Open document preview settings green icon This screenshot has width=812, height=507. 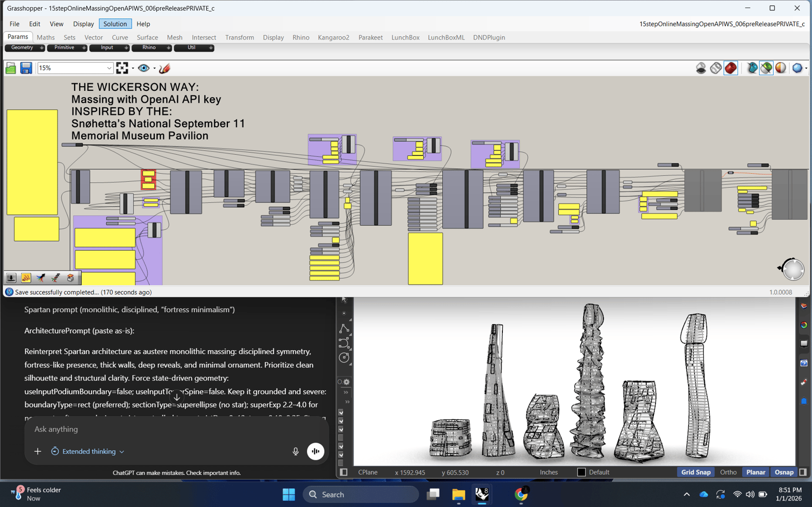(x=766, y=68)
